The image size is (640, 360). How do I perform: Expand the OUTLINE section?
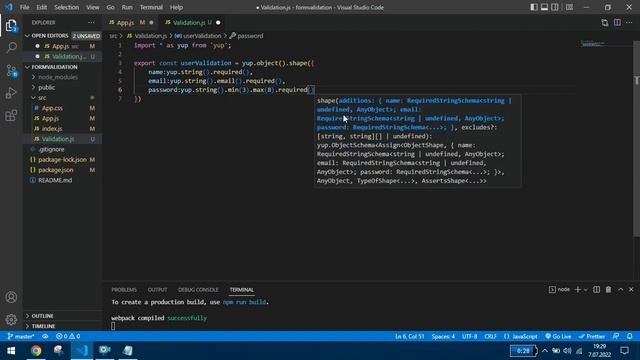[62, 316]
